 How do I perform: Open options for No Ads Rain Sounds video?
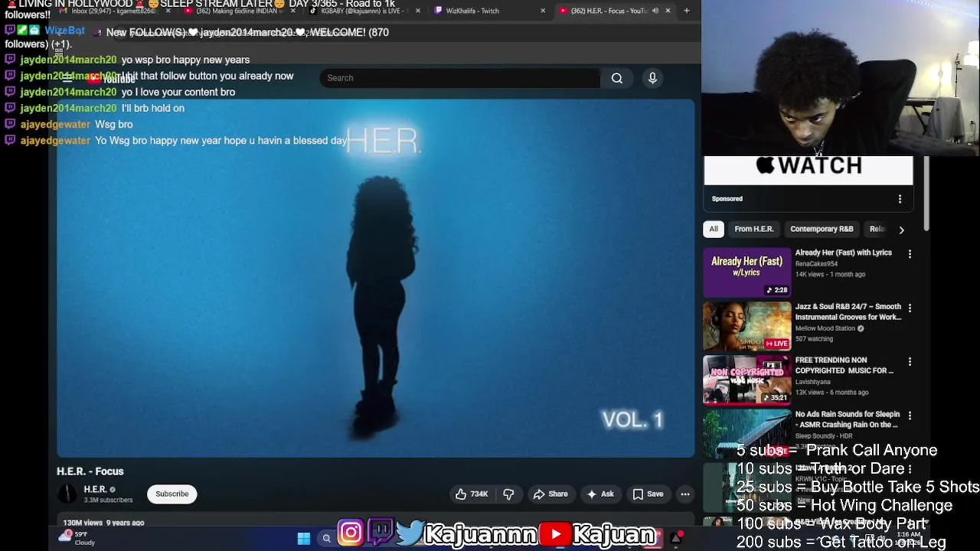coord(910,416)
